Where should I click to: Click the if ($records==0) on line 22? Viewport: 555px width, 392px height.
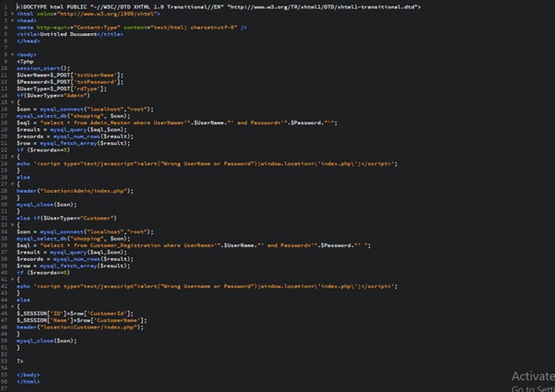point(43,150)
